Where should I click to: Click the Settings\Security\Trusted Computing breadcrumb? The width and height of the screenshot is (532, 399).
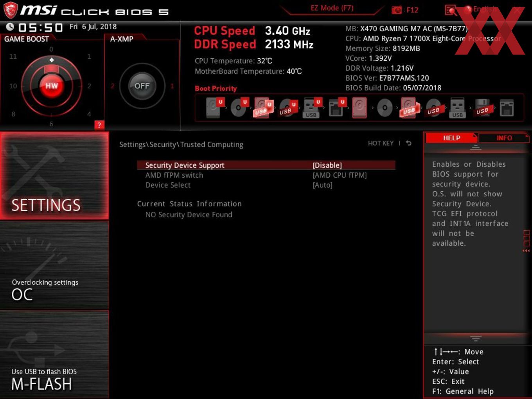(x=181, y=144)
